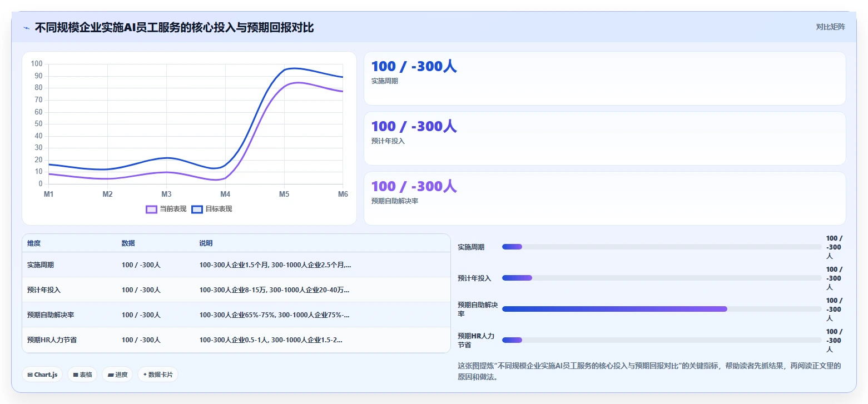Click the 表格 tag chip
Image resolution: width=868 pixels, height=404 pixels.
pyautogui.click(x=82, y=375)
